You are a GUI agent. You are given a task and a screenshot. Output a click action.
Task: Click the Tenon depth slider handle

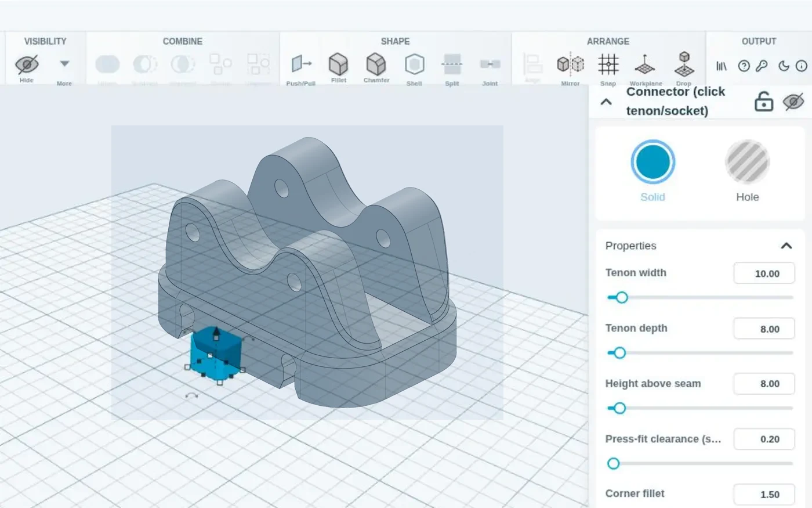[619, 353]
